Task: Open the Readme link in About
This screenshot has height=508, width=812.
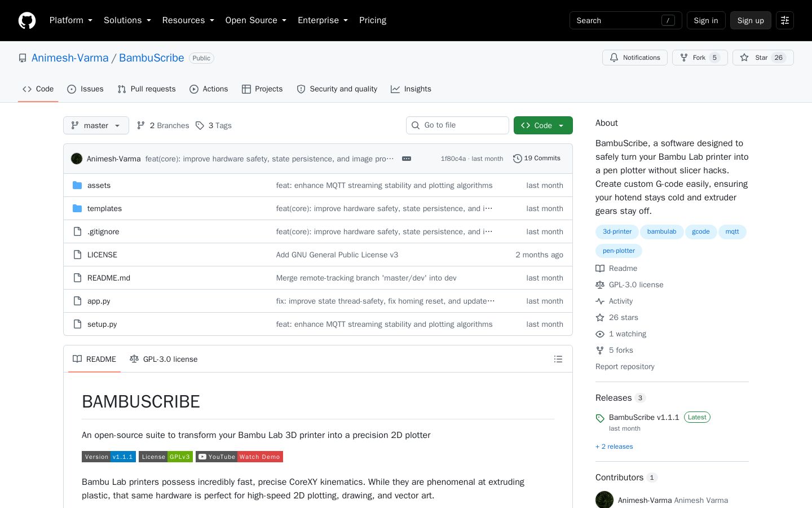Action: (x=616, y=269)
